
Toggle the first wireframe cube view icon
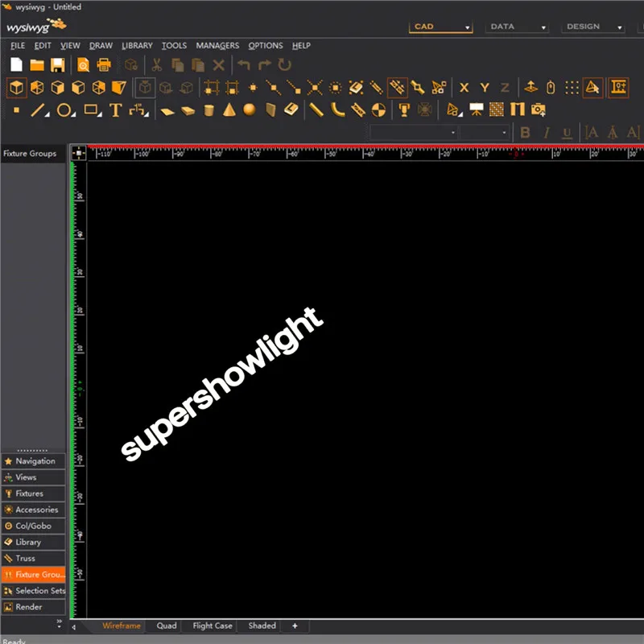16,88
